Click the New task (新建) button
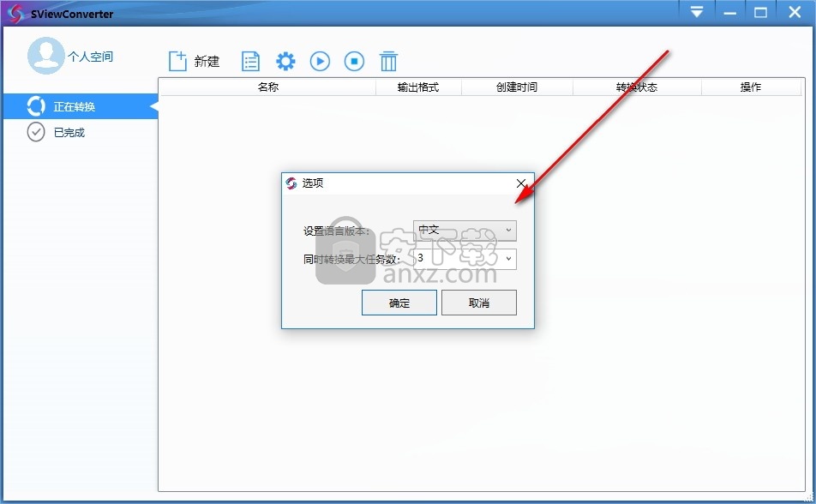 pyautogui.click(x=194, y=62)
